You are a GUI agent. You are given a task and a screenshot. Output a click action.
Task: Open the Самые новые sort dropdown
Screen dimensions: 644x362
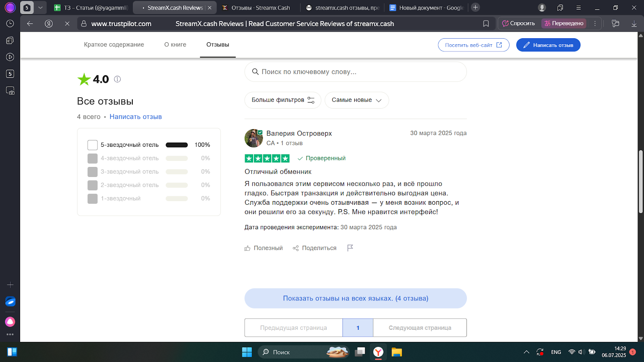click(357, 100)
